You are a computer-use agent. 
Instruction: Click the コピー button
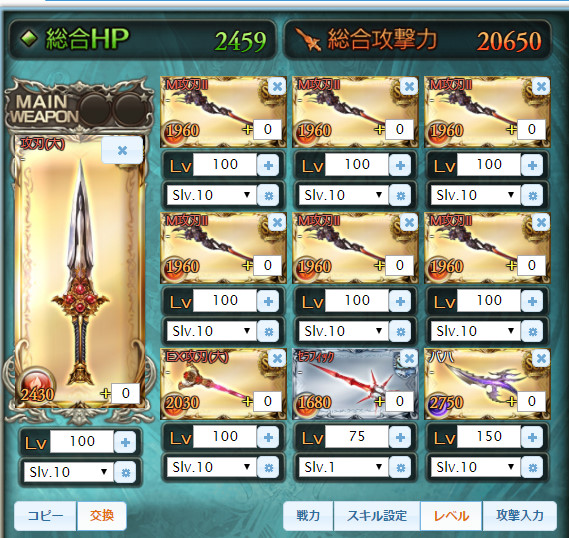45,516
